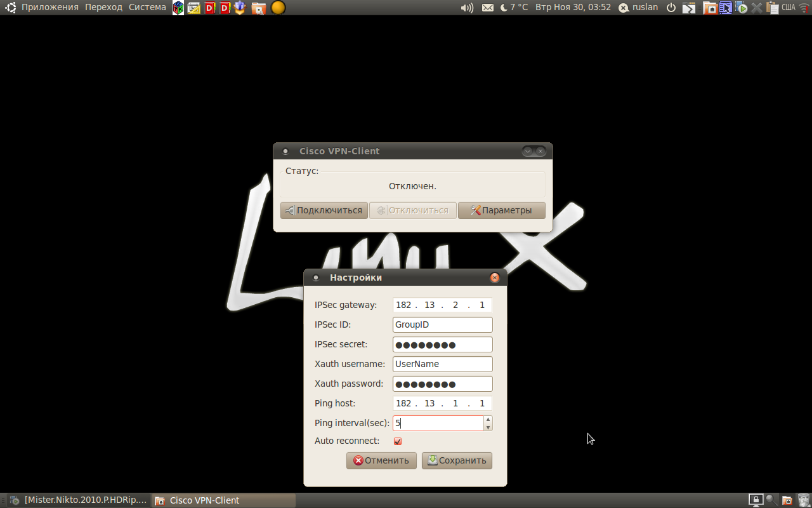
Task: Click first octet 182 of IPSec gateway
Action: (x=403, y=305)
